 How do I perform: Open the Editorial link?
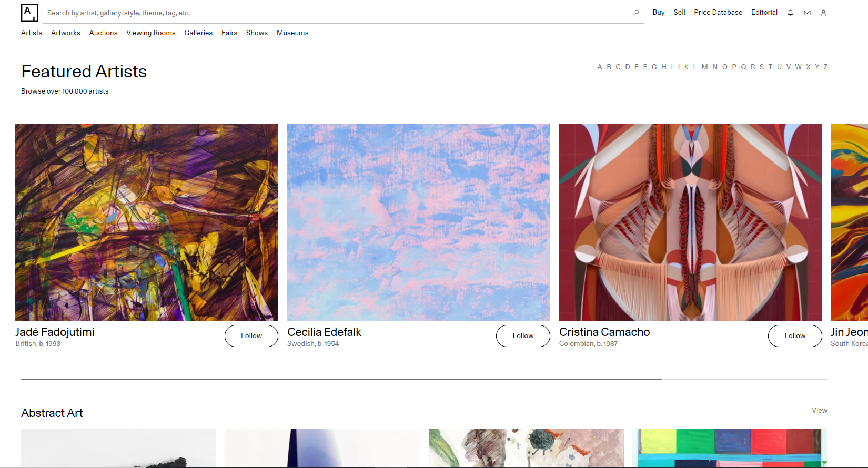764,12
